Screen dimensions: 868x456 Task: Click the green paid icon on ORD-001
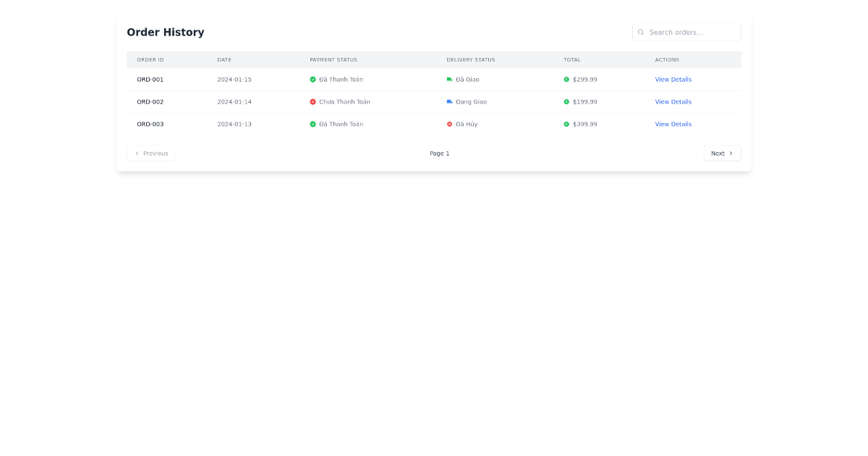tap(312, 80)
